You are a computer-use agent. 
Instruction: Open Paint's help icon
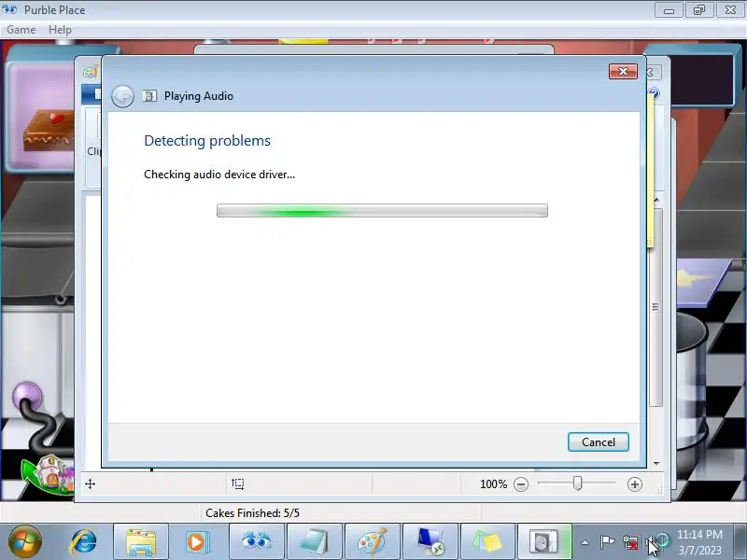[x=655, y=93]
